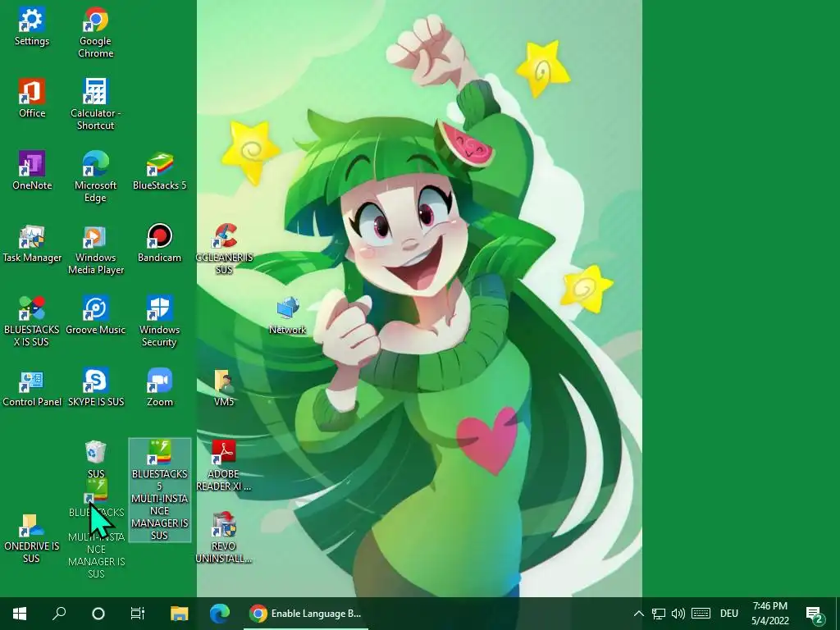
Task: Click the taskbar Search magnifier
Action: pos(59,614)
